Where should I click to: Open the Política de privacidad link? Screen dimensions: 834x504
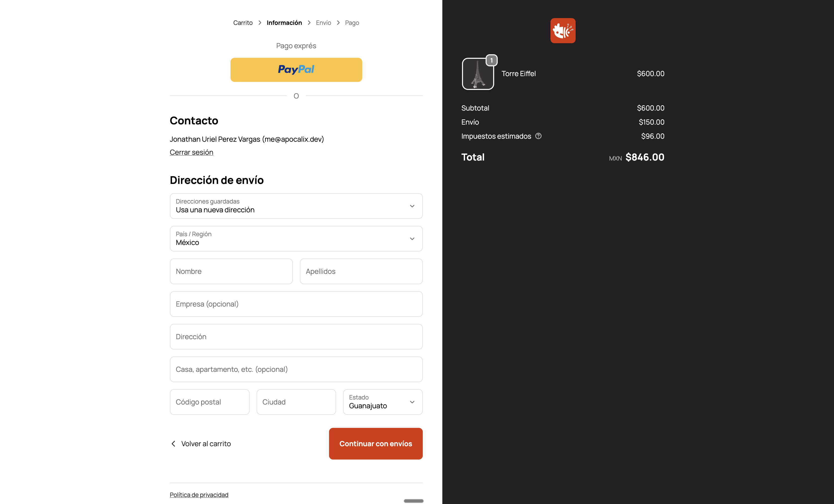(199, 494)
